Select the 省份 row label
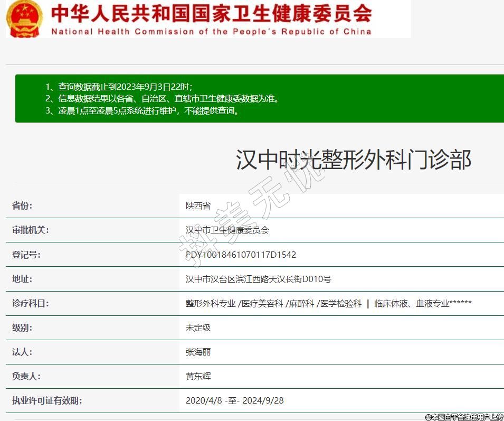Screen dimensions: 504x421 [26, 206]
